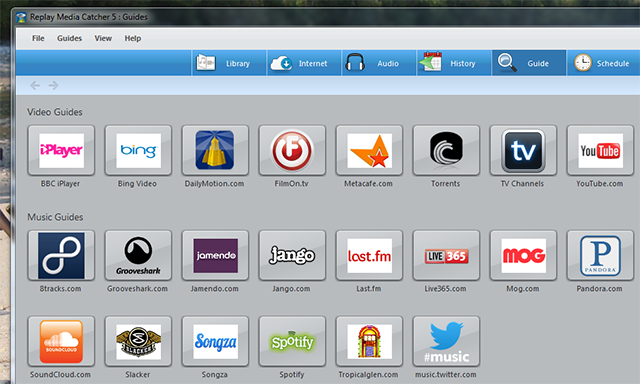Open the DailyMotion.com guide icon
The height and width of the screenshot is (384, 640).
[x=215, y=151]
